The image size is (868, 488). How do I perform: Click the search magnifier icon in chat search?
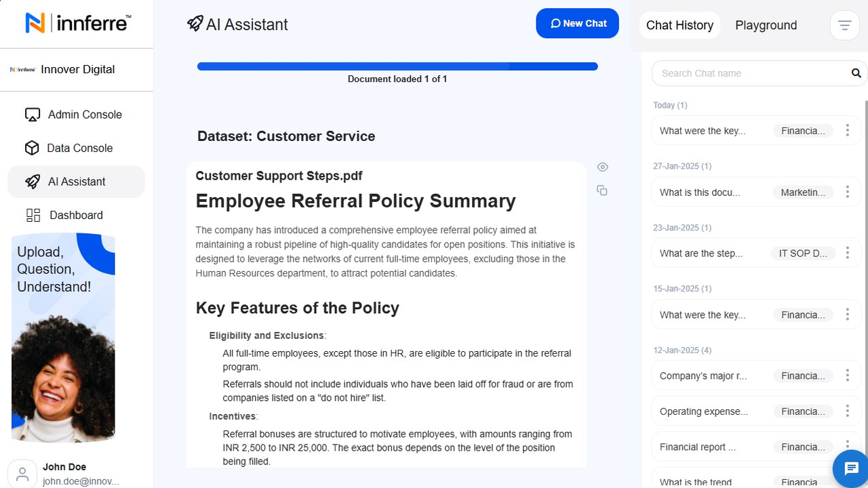856,73
